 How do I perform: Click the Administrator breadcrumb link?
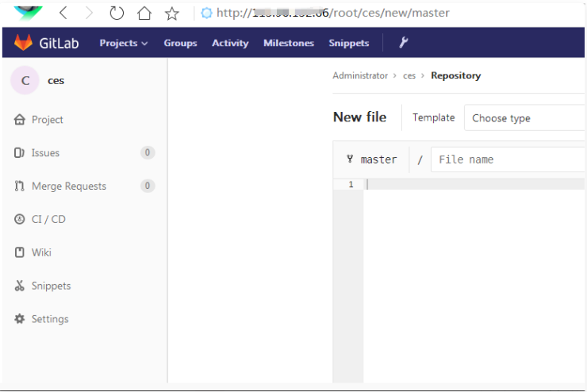click(360, 76)
